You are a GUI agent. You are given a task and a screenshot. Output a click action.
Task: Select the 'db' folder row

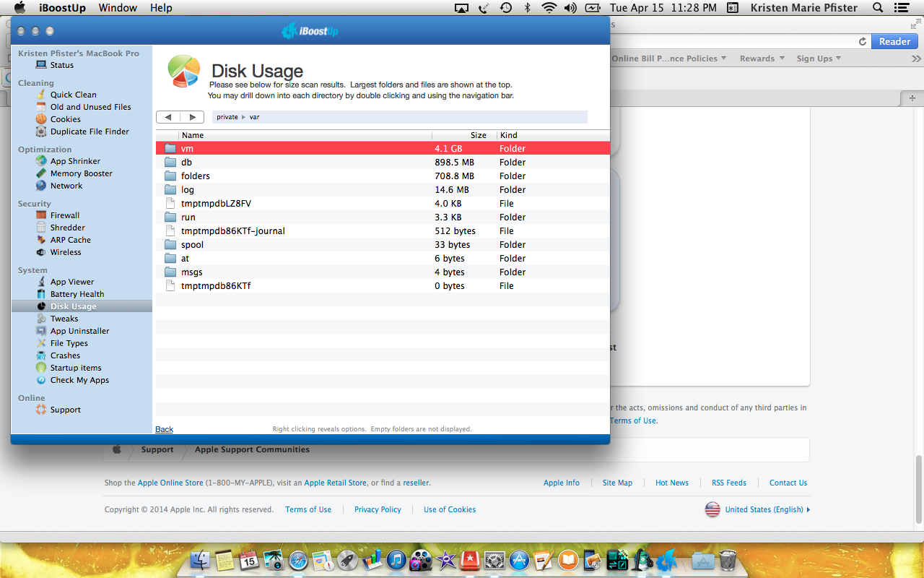tap(383, 162)
